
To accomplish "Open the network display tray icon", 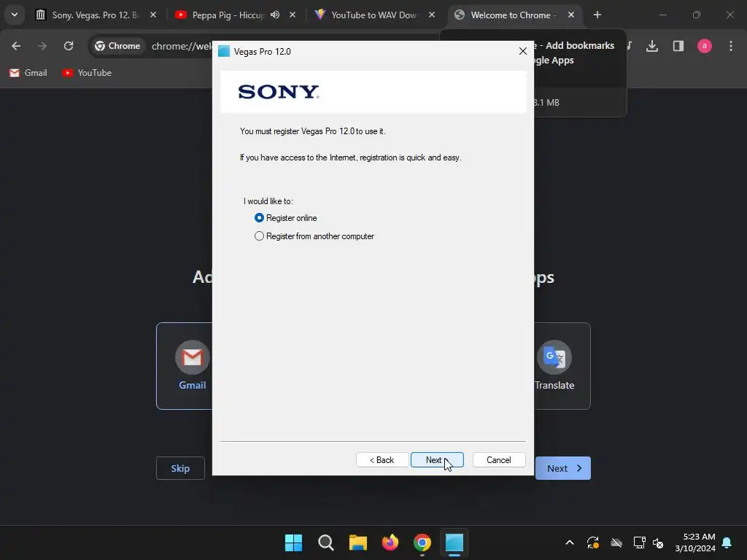I will [x=639, y=542].
